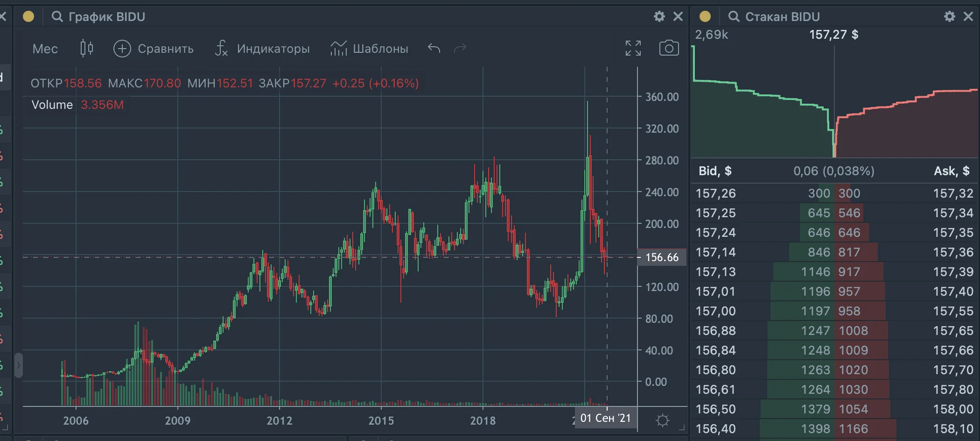Select ask price 157,70
This screenshot has width=980, height=441.
953,370
